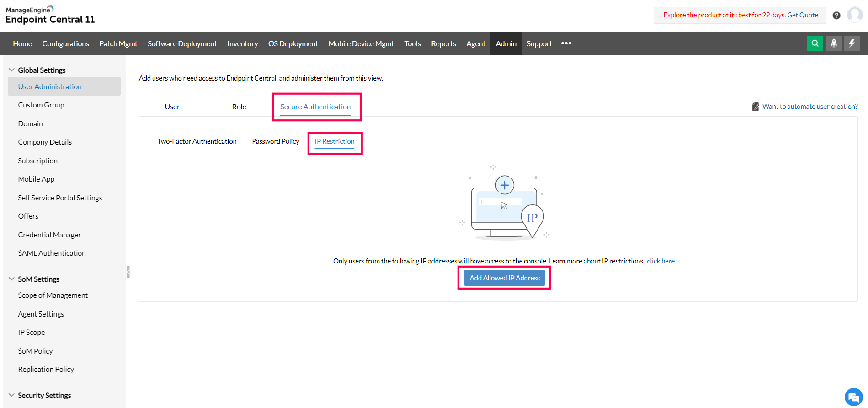Open the help question mark icon
The image size is (868, 408).
(836, 15)
